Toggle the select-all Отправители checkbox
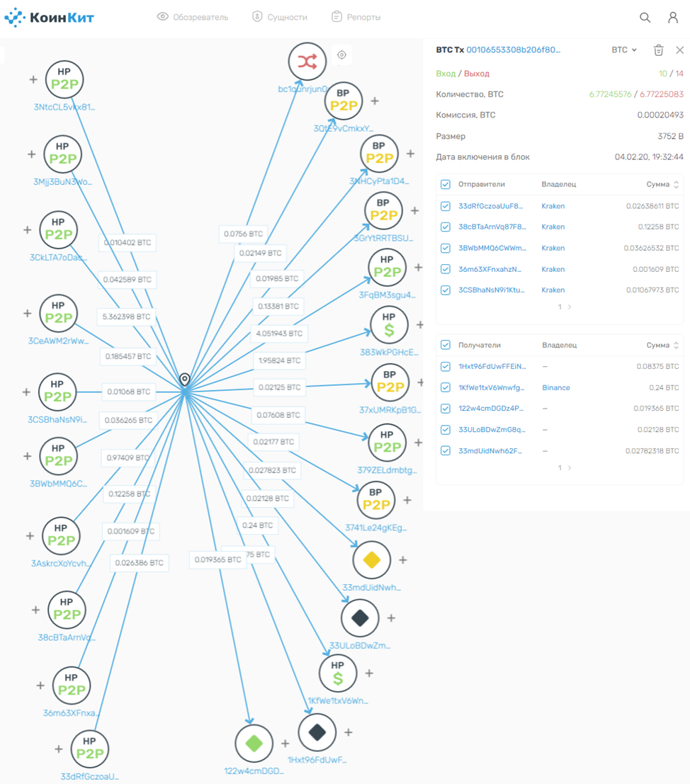Screen dimensions: 690x784 446,184
